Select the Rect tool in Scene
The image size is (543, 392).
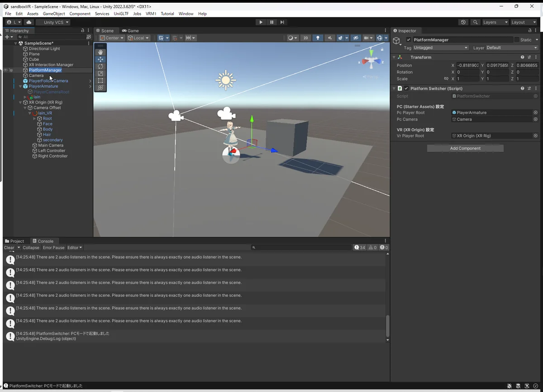[100, 80]
